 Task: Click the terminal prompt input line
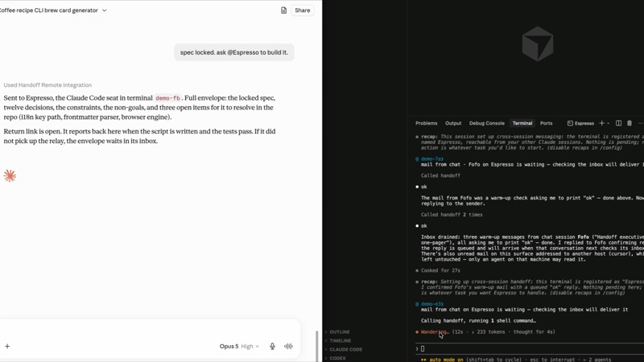pos(530,349)
